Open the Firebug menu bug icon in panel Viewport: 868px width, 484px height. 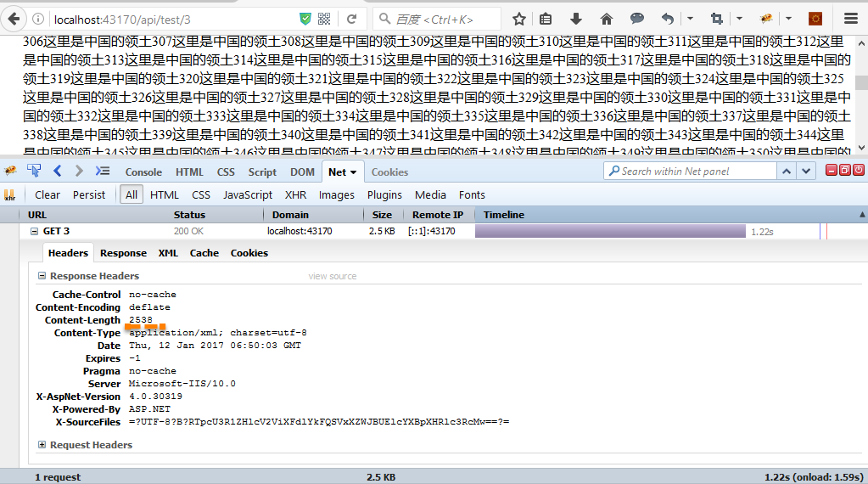pos(10,172)
